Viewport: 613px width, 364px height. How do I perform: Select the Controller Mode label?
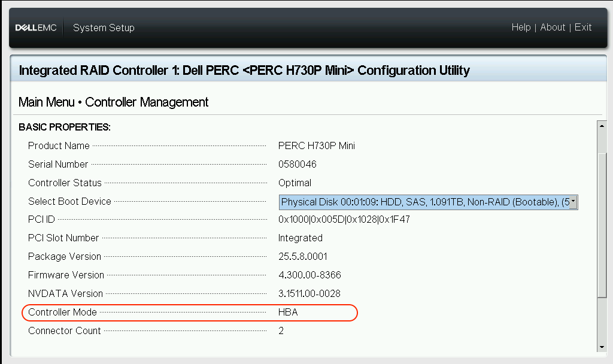click(62, 312)
